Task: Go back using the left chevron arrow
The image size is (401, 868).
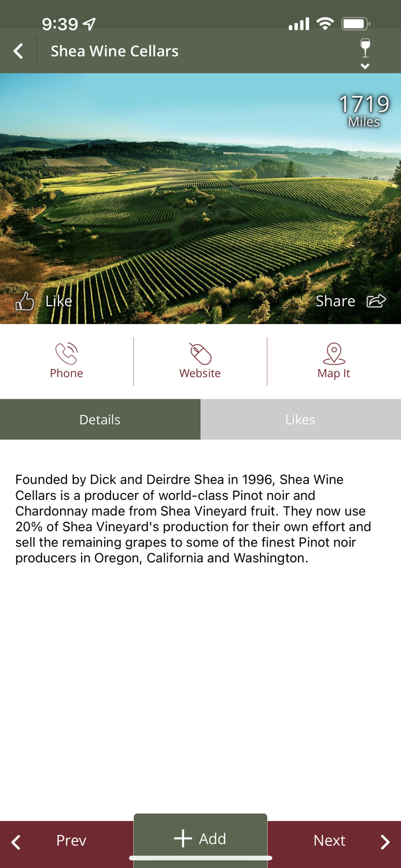Action: (x=17, y=51)
